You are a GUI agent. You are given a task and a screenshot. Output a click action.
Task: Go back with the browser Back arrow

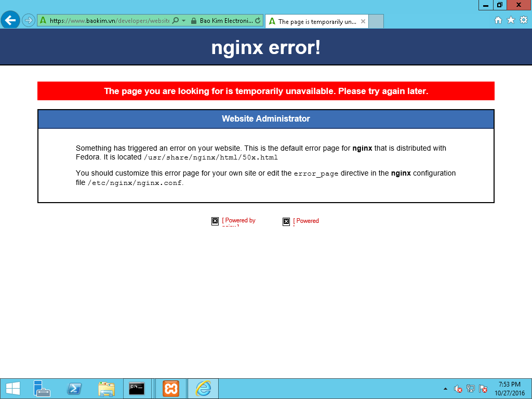[10, 20]
